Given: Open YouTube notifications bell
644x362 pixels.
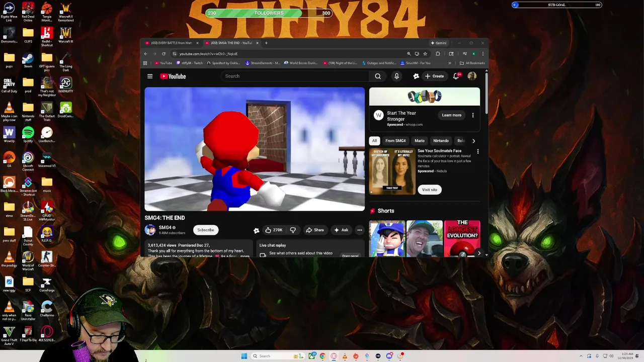Looking at the screenshot, I should coord(456,76).
